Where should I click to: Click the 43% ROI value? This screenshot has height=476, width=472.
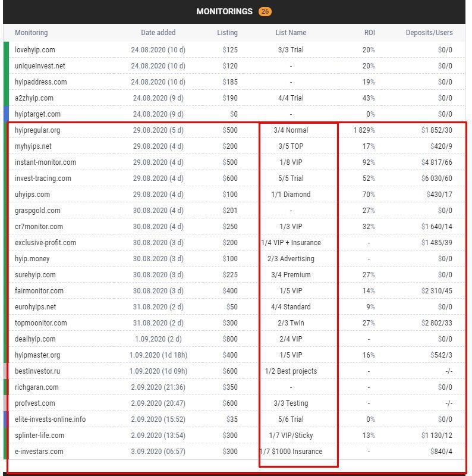point(369,98)
